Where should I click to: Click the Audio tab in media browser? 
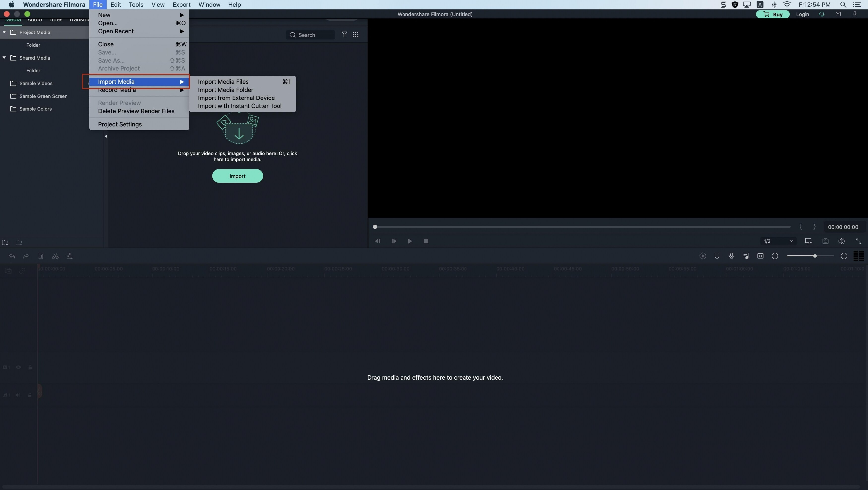[x=34, y=19]
